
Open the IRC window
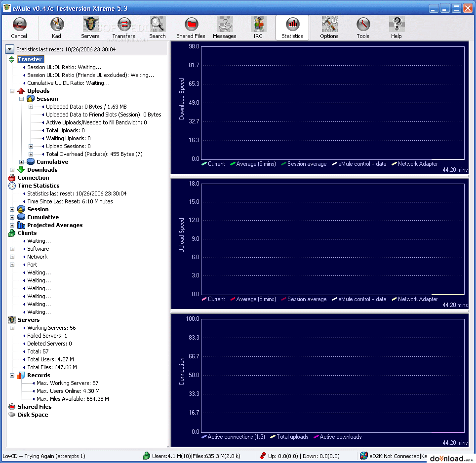coord(258,28)
